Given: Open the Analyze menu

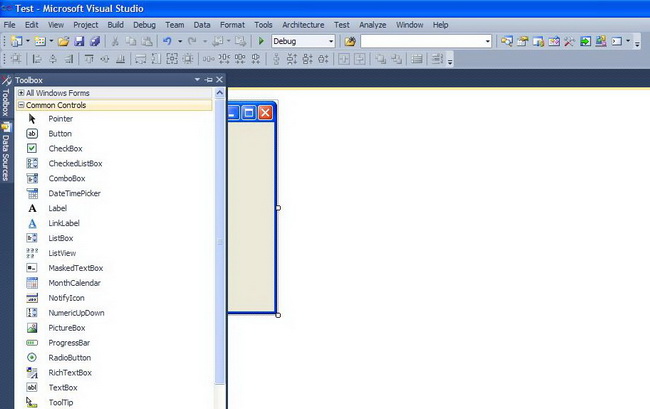Looking at the screenshot, I should pos(372,25).
